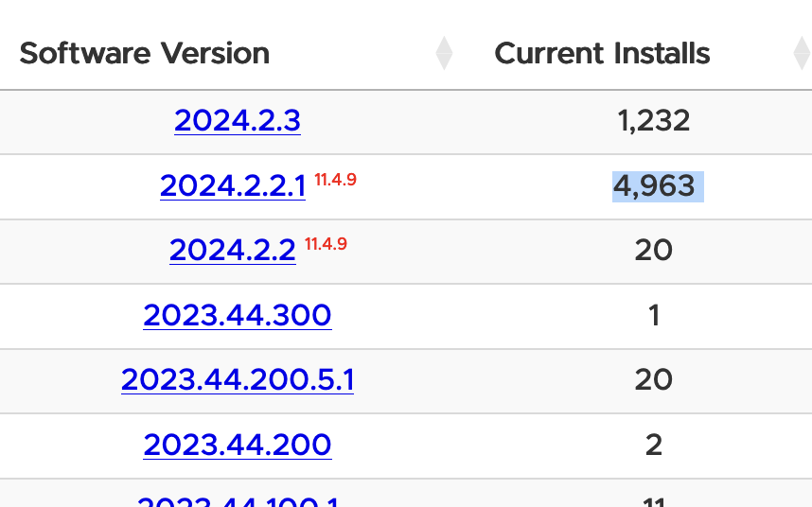Click the 1,232 installs cell
Image resolution: width=812 pixels, height=507 pixels.
(654, 121)
